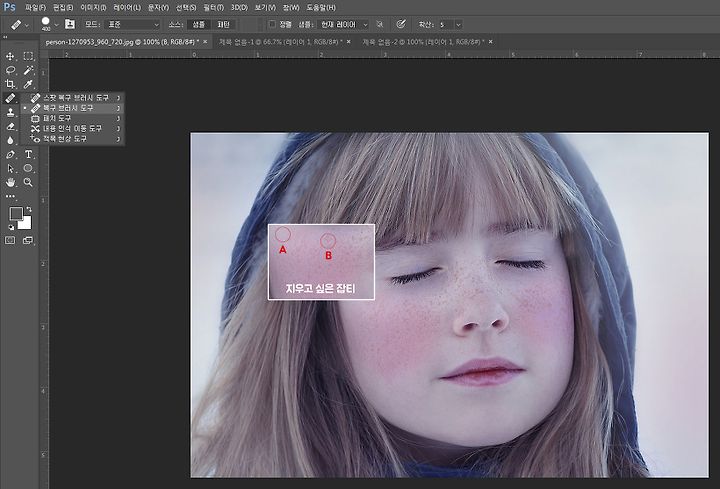Viewport: 720px width, 489px height.
Task: Select the Blur (water drop) tool
Action: click(x=10, y=140)
